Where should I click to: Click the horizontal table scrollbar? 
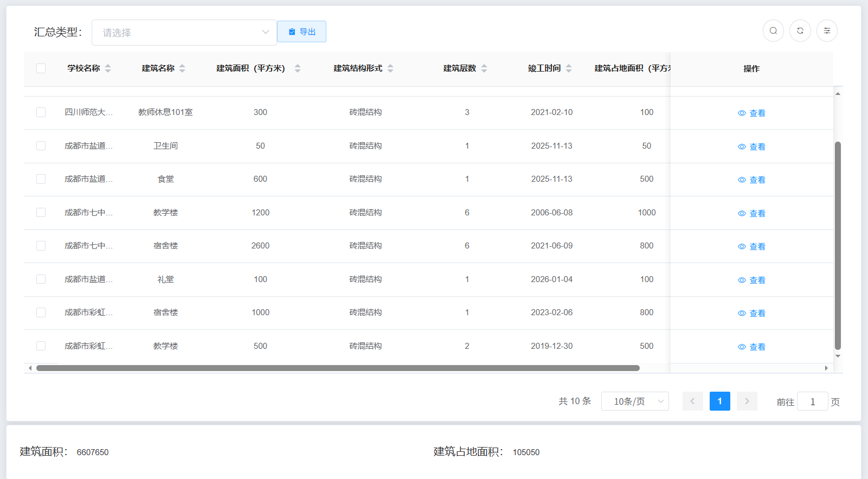[x=337, y=368]
